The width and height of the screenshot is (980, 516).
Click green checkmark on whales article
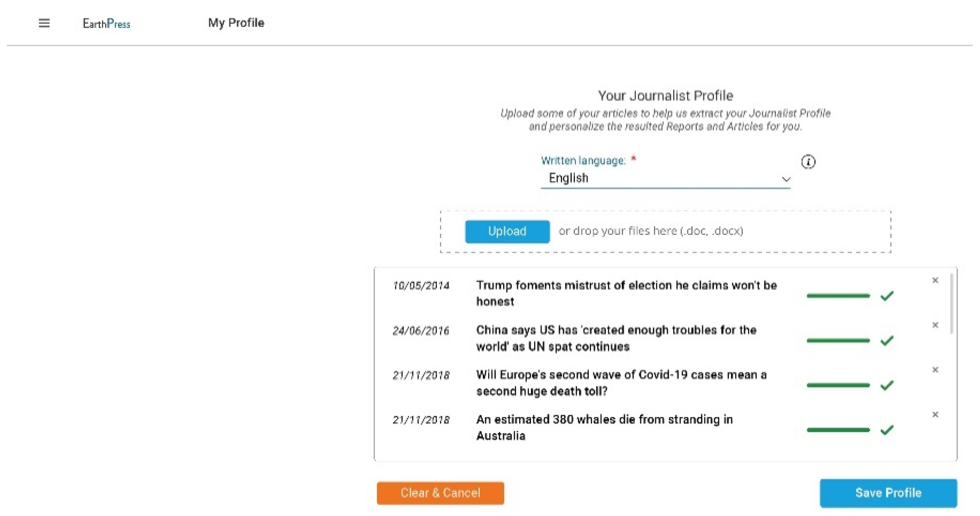[887, 430]
